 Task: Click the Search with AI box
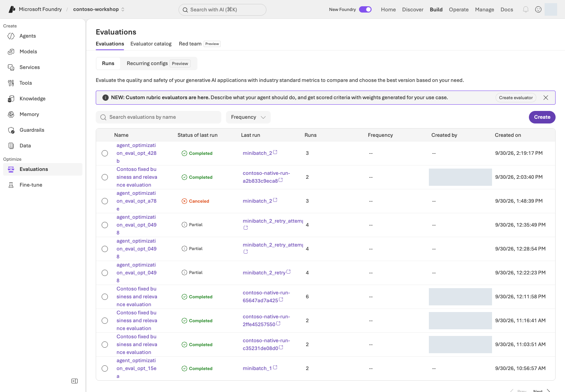click(222, 9)
